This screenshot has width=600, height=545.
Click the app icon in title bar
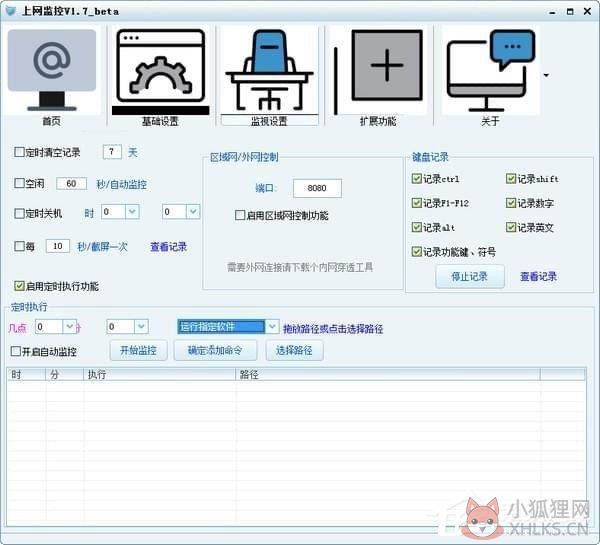tap(10, 11)
